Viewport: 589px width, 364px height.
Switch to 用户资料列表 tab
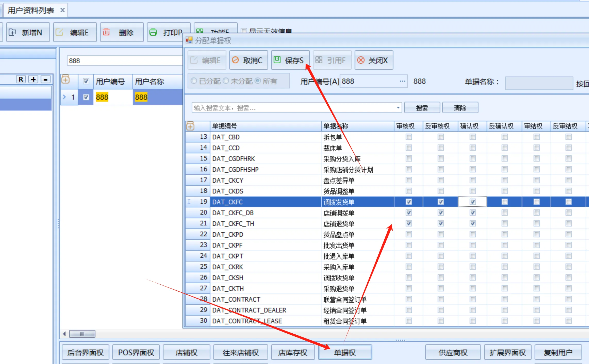(x=31, y=10)
